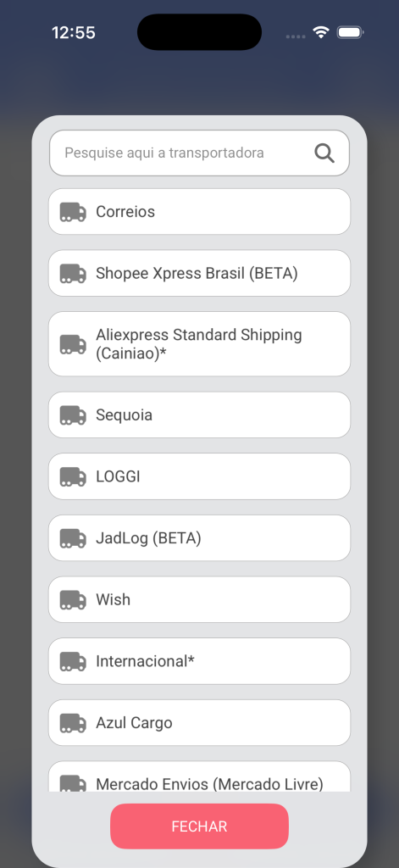Close the carrier list with FECHAR
Screen dimensions: 399x868
pyautogui.click(x=199, y=826)
